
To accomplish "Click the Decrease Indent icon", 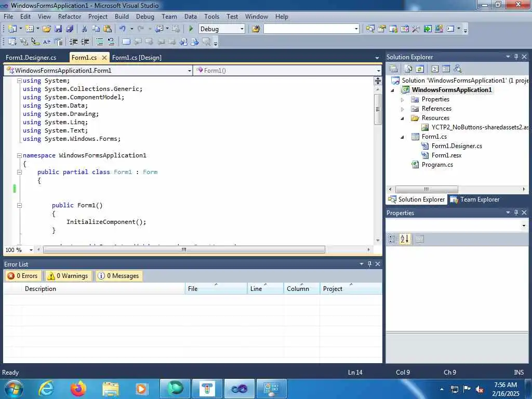I will tap(73, 42).
